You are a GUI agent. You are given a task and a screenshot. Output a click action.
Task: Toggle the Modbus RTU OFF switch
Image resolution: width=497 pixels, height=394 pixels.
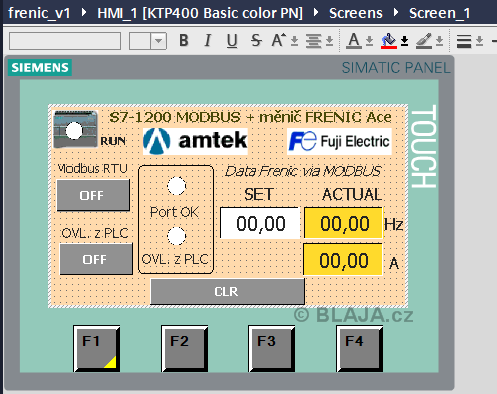[93, 195]
